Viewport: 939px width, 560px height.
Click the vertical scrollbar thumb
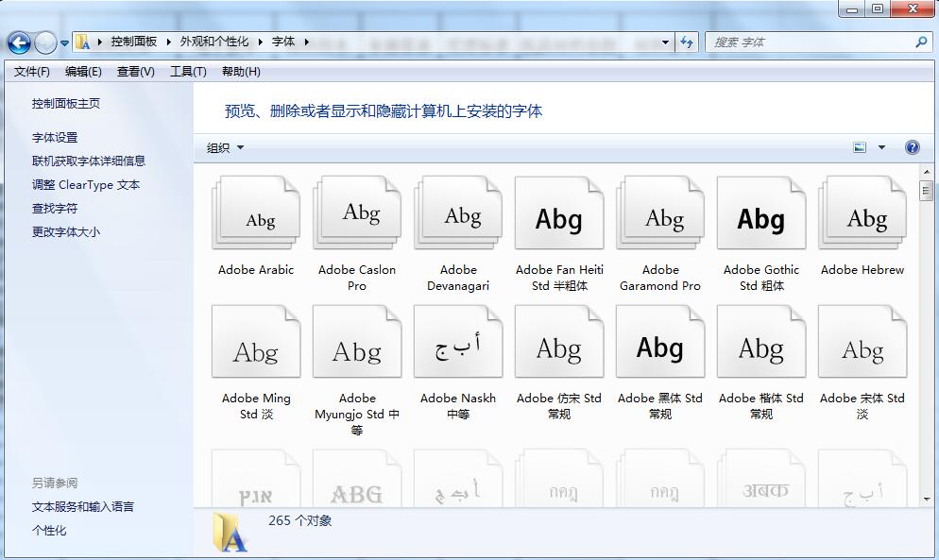click(x=927, y=191)
